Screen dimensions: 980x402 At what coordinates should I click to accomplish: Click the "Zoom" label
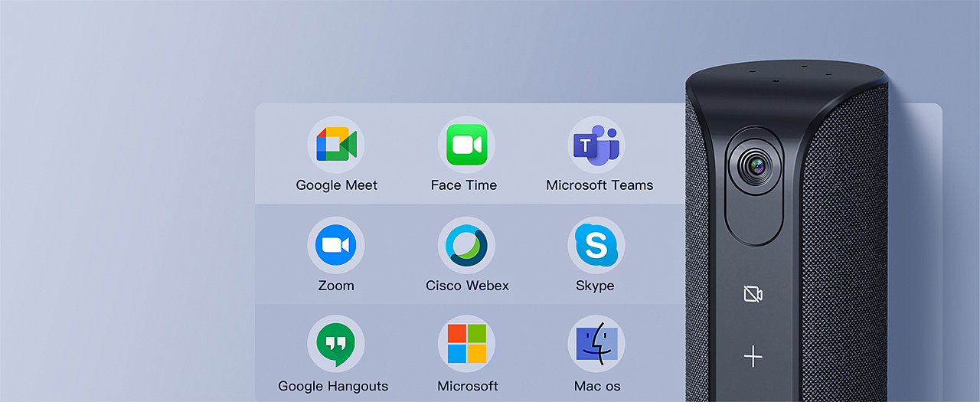coord(336,286)
